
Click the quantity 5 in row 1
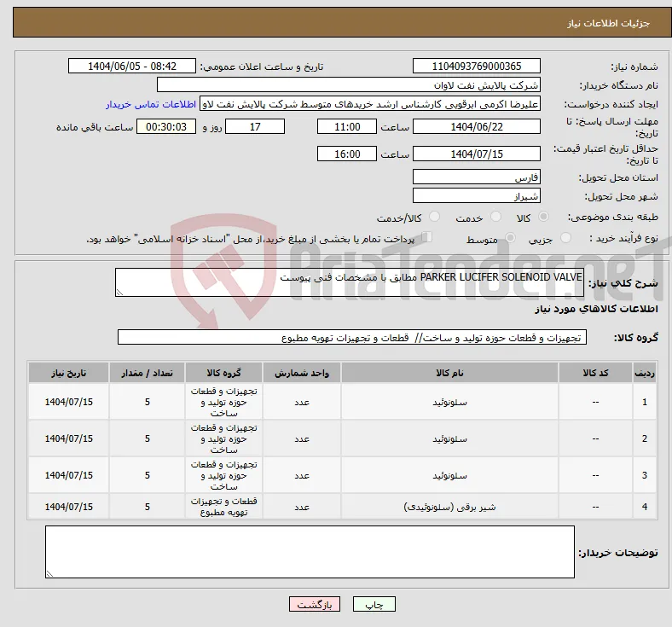point(147,402)
